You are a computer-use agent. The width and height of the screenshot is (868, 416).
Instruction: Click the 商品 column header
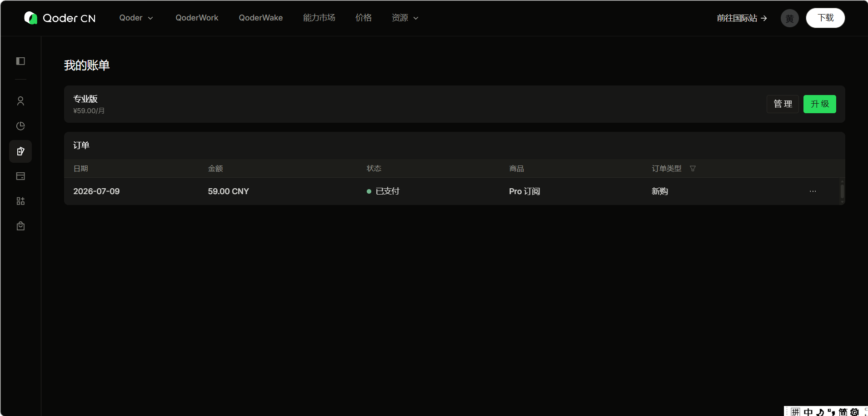point(517,169)
